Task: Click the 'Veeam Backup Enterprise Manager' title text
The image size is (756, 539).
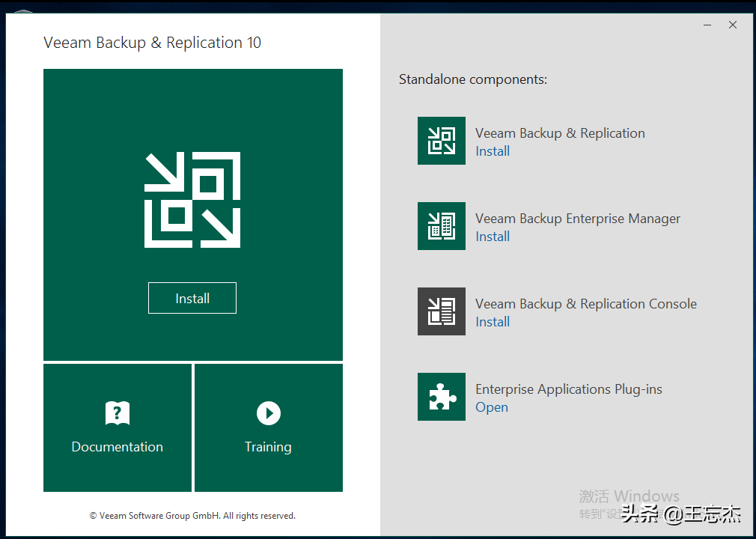Action: [578, 219]
